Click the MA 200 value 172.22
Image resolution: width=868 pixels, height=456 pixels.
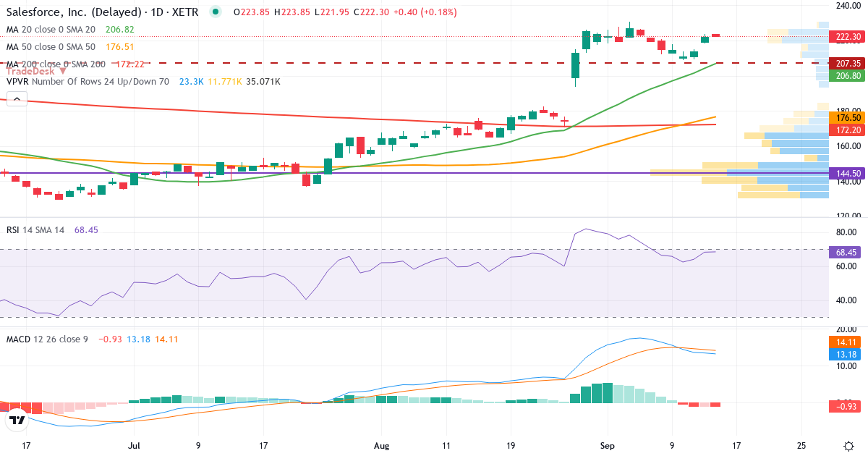[x=130, y=64]
